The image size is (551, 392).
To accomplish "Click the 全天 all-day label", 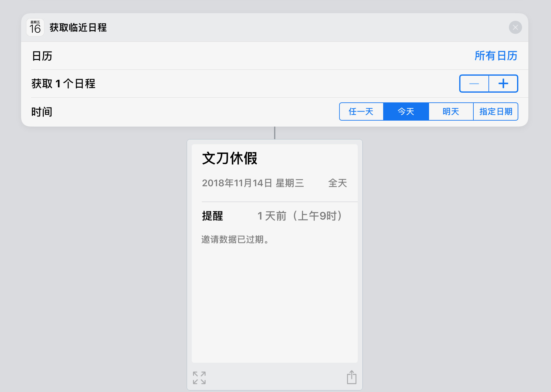I will pyautogui.click(x=338, y=183).
